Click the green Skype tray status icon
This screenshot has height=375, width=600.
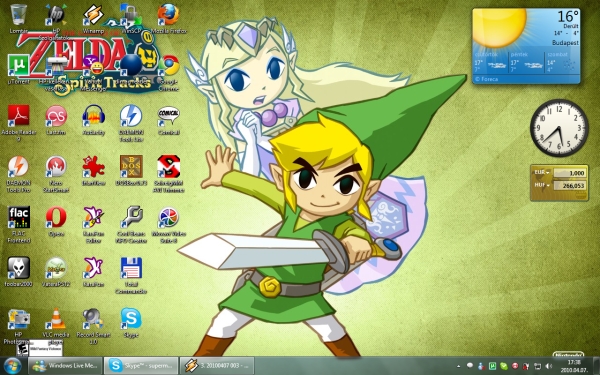[504, 366]
